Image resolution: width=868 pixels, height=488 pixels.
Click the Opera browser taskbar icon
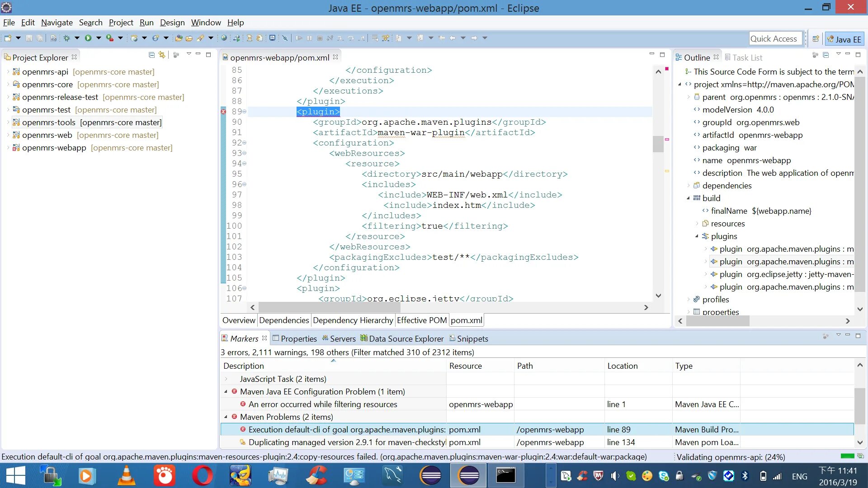(x=202, y=475)
